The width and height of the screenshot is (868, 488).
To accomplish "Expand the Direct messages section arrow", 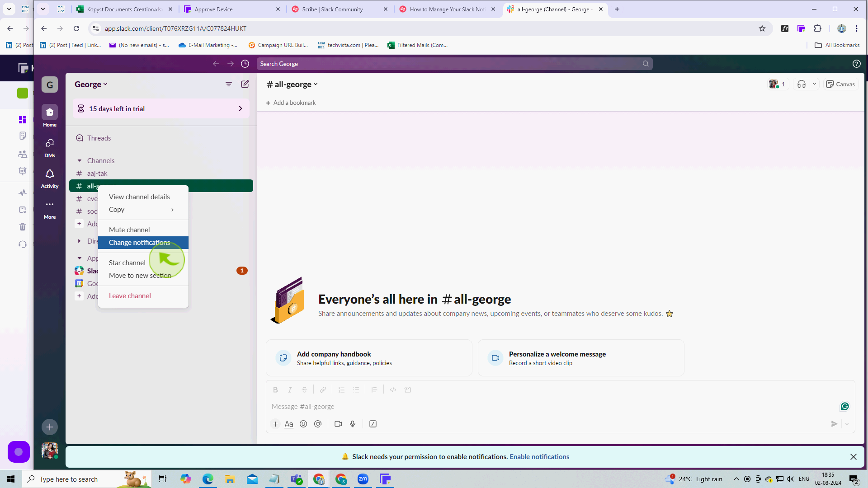I will coord(80,241).
